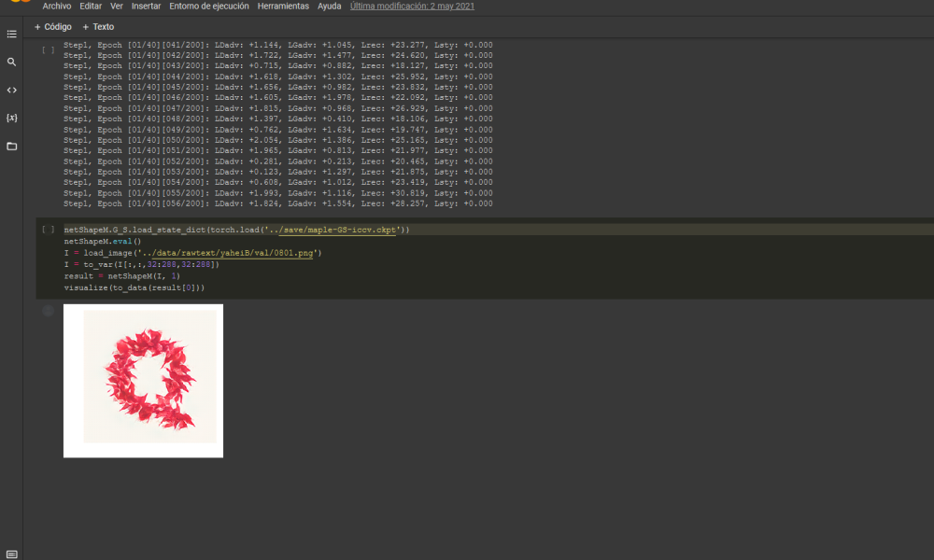Open the code snippets panel

coord(11,90)
